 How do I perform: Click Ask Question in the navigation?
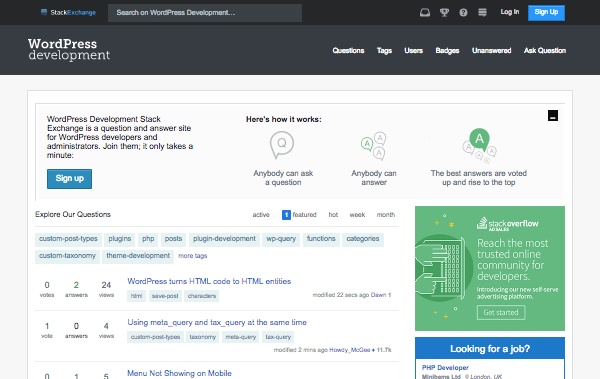[545, 51]
